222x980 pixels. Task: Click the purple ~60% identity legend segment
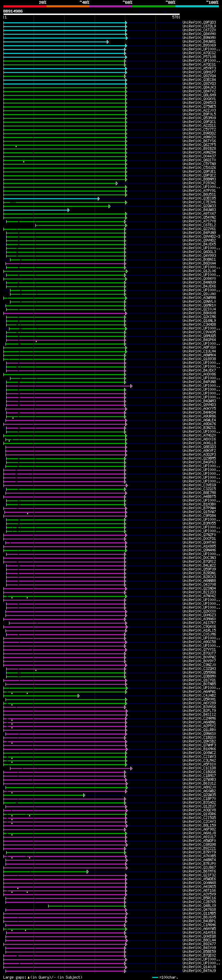pos(111,6)
